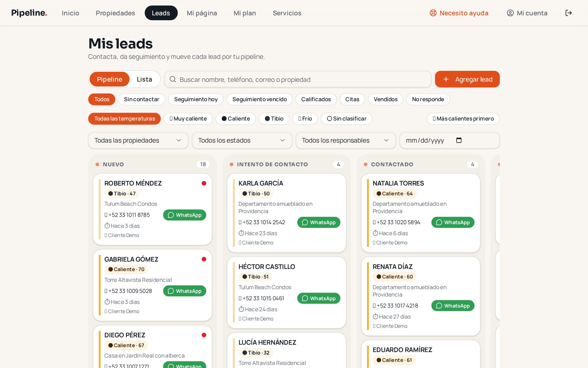WhatsApp Roberto Méndez
This screenshot has width=588, height=368.
click(x=185, y=215)
